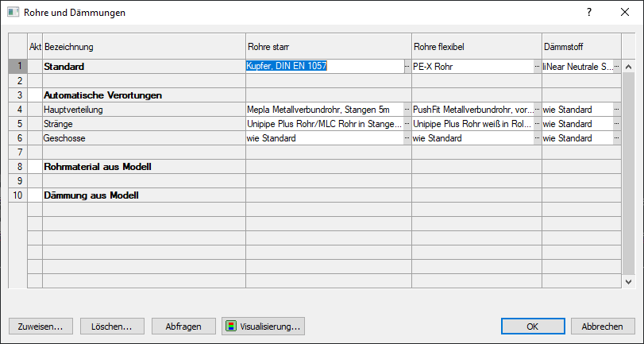Open flexible pipe picker for Standard row

[x=538, y=67]
